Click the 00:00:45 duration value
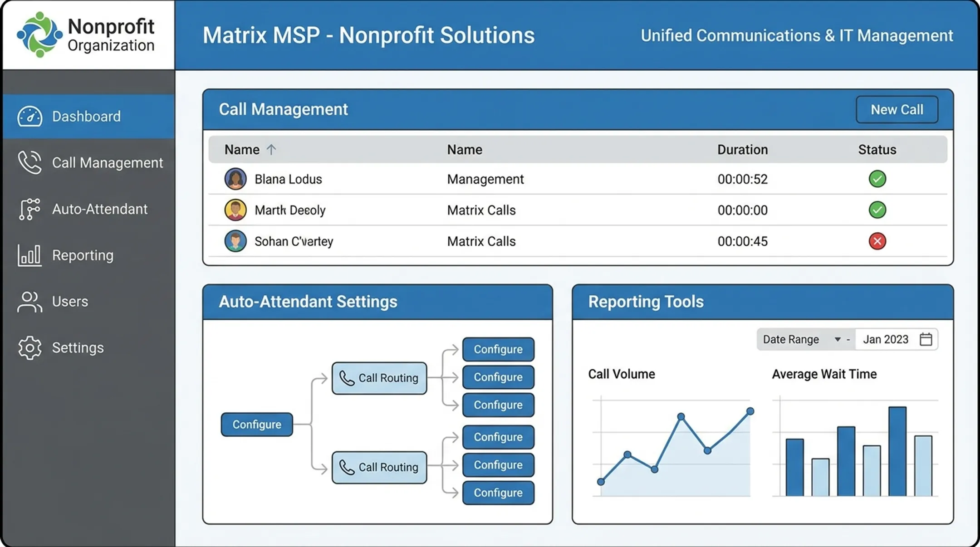Image resolution: width=980 pixels, height=547 pixels. tap(743, 241)
